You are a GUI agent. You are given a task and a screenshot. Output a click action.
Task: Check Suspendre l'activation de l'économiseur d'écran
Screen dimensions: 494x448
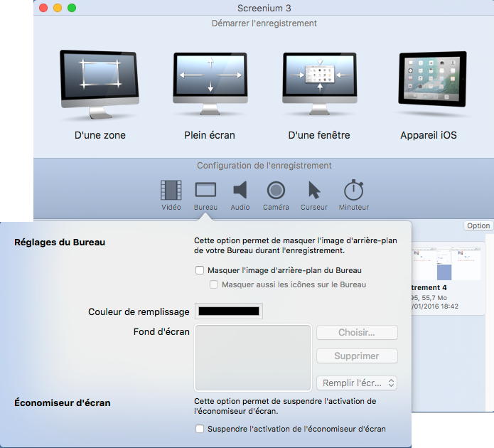[200, 429]
